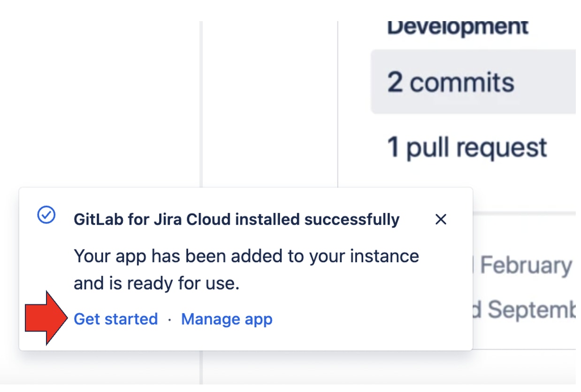The width and height of the screenshot is (581, 392).
Task: Select the notification title about GitLab for Jira Cloud
Action: (x=237, y=219)
